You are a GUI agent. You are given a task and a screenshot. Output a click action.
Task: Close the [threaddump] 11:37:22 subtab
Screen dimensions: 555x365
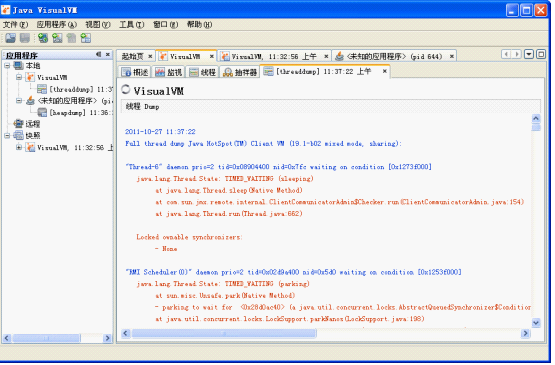pos(385,71)
